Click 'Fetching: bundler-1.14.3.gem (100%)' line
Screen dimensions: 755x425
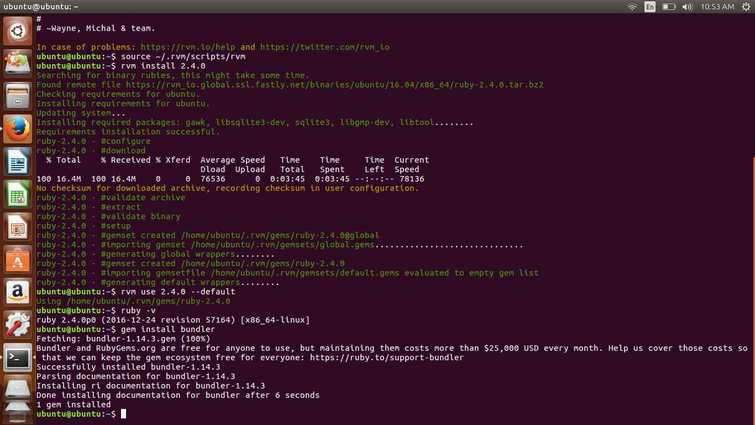pos(123,339)
